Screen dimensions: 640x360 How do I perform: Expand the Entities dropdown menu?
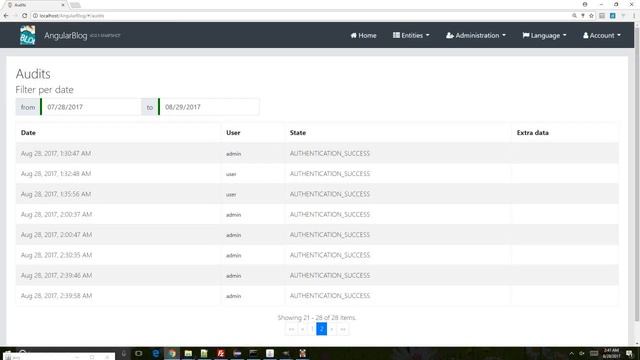click(411, 36)
